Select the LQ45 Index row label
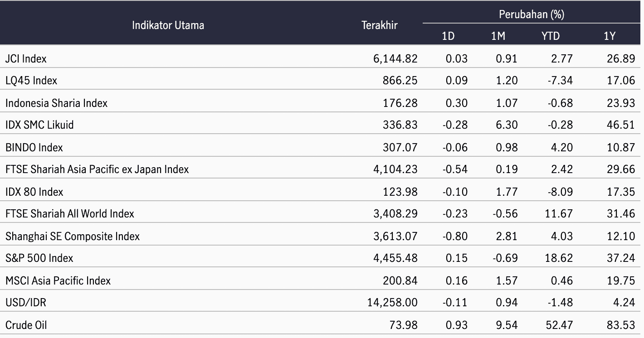Viewport: 644px width, 338px height. click(x=31, y=81)
